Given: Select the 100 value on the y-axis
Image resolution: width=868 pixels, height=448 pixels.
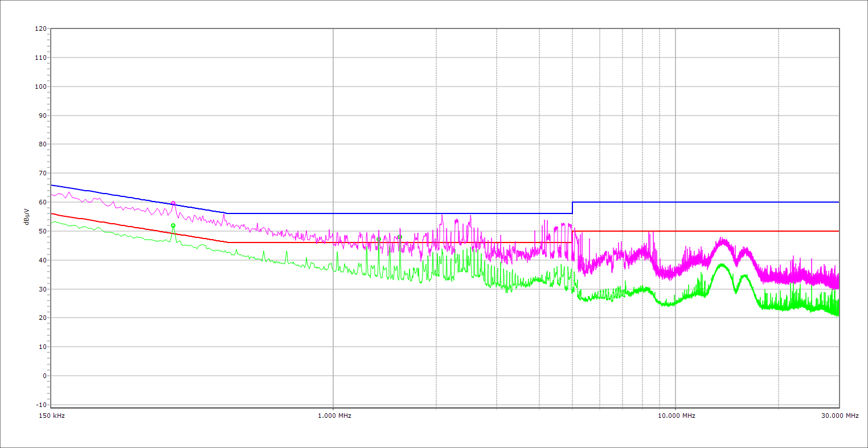Looking at the screenshot, I should coord(40,87).
